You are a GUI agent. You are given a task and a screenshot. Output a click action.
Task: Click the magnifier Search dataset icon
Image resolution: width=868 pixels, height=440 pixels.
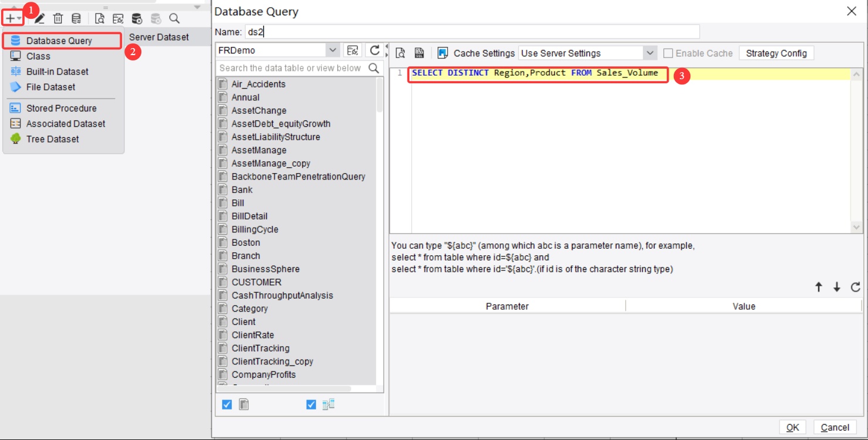[x=174, y=18]
